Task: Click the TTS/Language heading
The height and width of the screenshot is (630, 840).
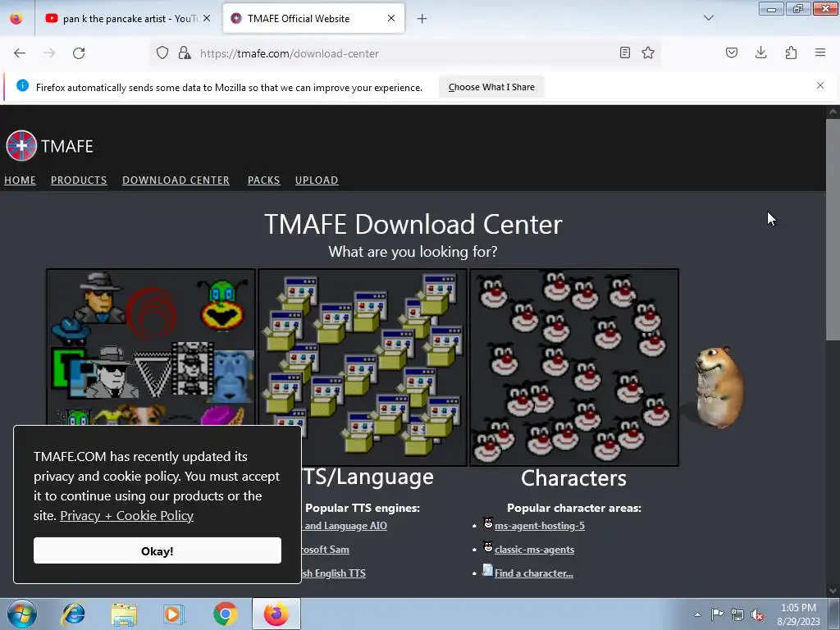Action: (368, 477)
